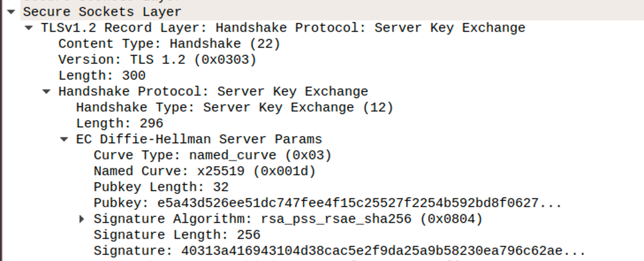644x261 pixels.
Task: Select the Signature Length: 256 field
Action: (177, 235)
